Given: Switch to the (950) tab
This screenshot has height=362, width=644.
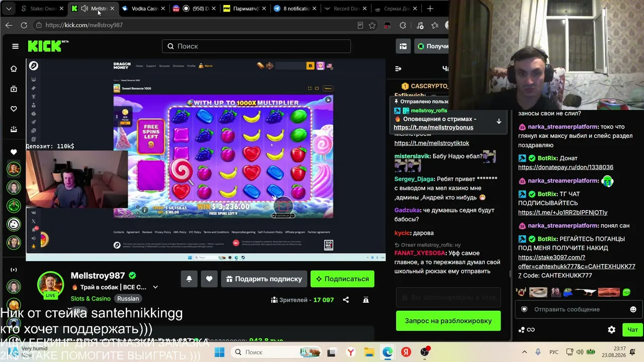Looking at the screenshot, I should pos(193,9).
